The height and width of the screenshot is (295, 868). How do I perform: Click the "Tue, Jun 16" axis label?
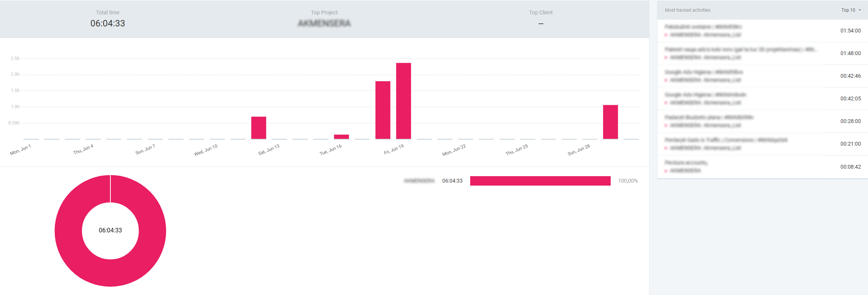pyautogui.click(x=331, y=150)
